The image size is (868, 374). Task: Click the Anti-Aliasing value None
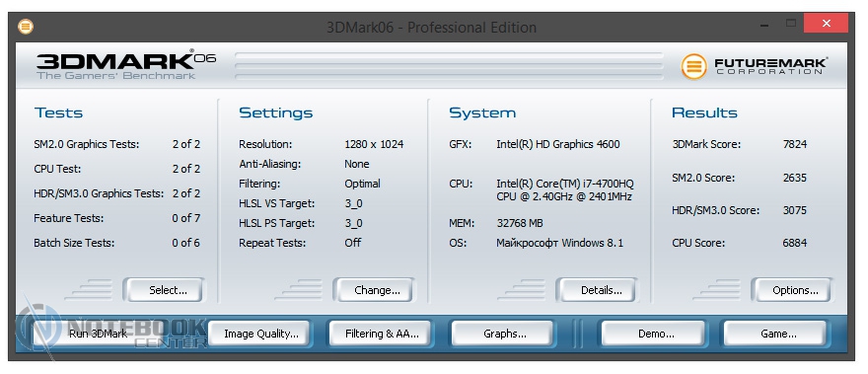tap(356, 164)
